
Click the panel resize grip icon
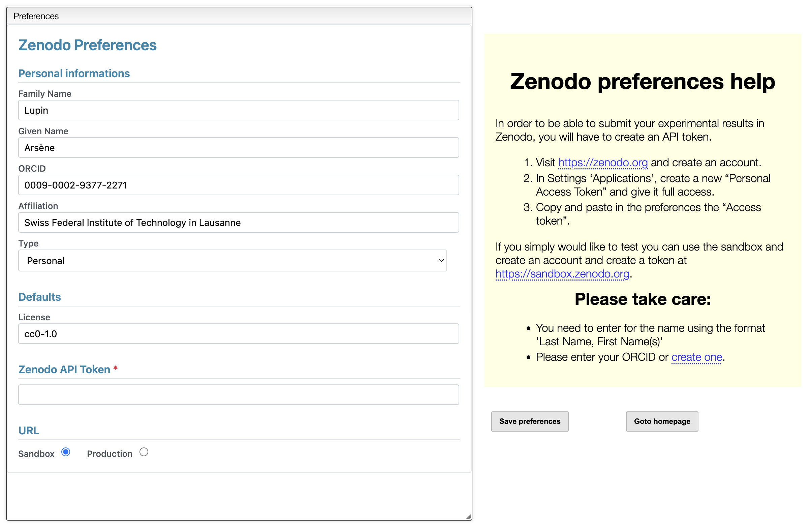click(469, 517)
